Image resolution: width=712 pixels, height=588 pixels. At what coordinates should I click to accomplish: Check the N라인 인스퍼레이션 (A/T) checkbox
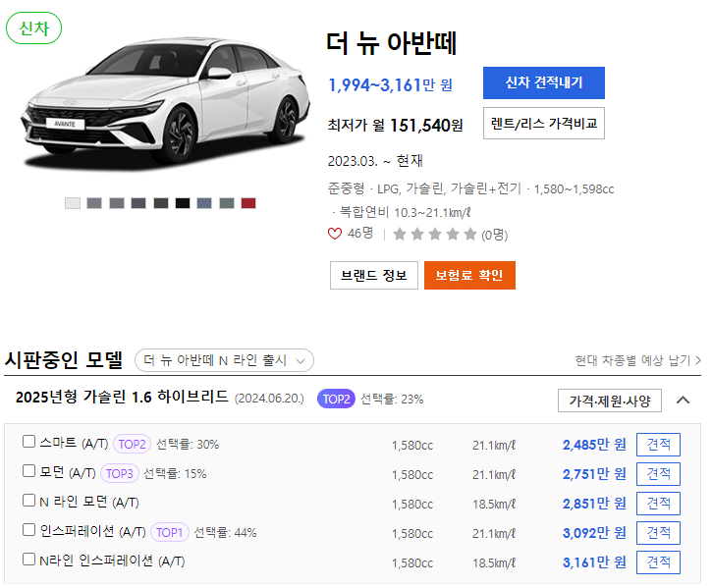29,559
